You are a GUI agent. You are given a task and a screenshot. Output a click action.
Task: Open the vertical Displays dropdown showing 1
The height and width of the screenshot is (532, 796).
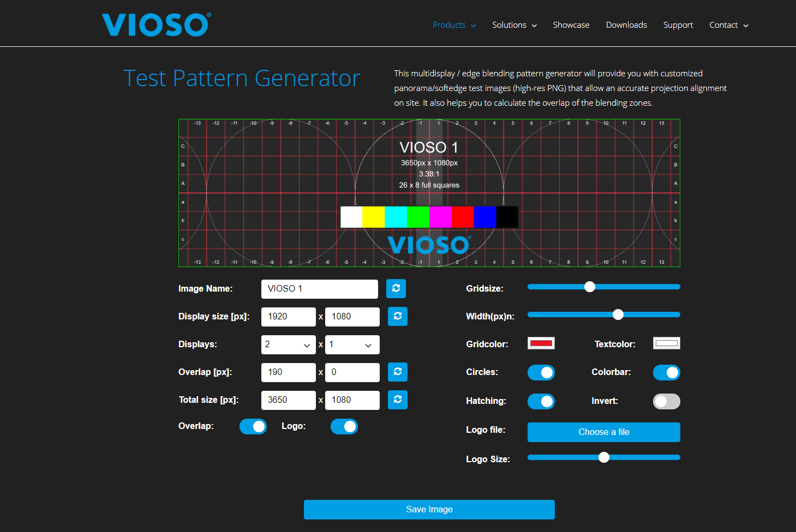click(x=352, y=344)
